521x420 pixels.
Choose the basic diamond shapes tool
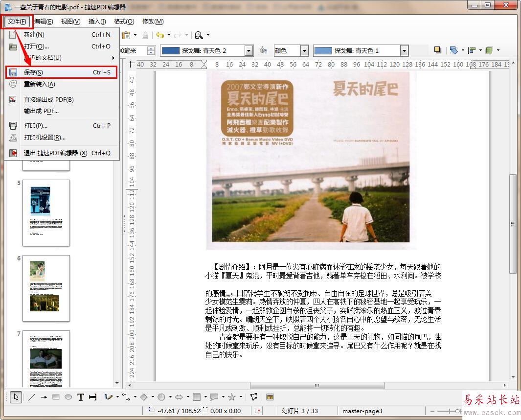144,397
